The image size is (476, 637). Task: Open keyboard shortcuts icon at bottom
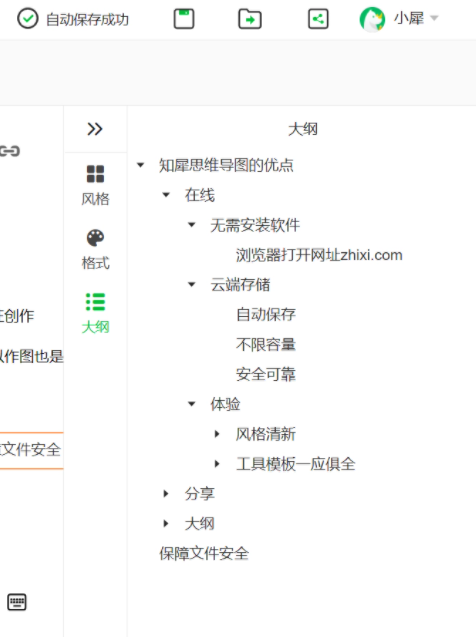[17, 602]
